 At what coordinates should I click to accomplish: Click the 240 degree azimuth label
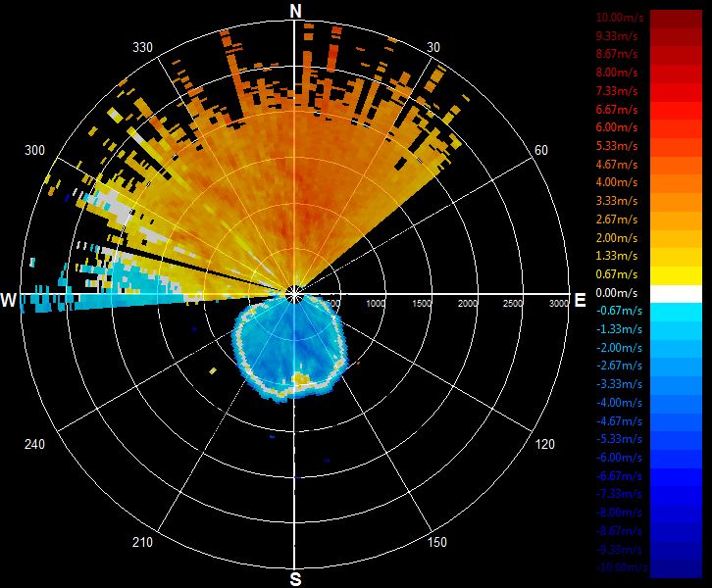[34, 444]
